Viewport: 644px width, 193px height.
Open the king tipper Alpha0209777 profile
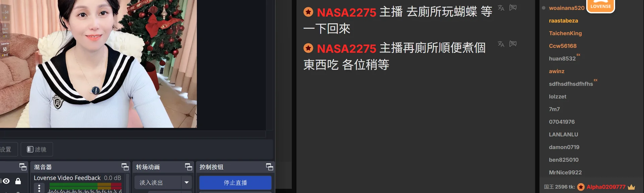coord(606,187)
